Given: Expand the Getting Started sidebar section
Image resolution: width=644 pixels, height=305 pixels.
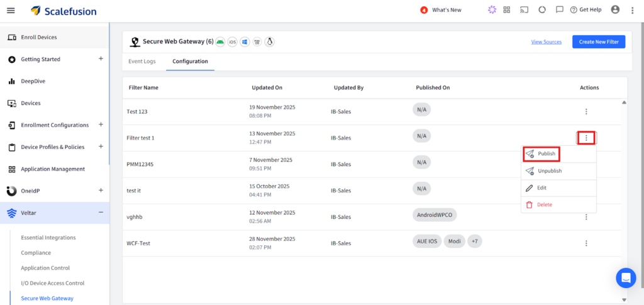Looking at the screenshot, I should click(101, 59).
